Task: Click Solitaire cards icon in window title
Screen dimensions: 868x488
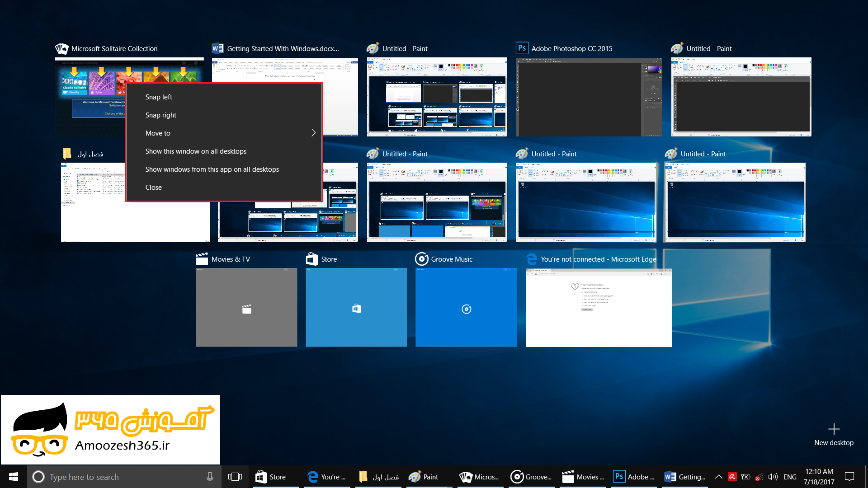Action: (x=61, y=48)
